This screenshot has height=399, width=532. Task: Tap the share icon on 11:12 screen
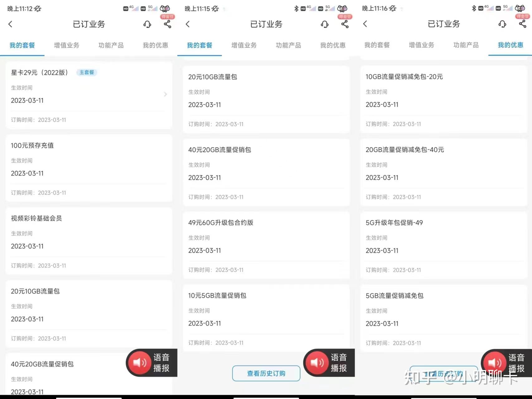coord(167,24)
